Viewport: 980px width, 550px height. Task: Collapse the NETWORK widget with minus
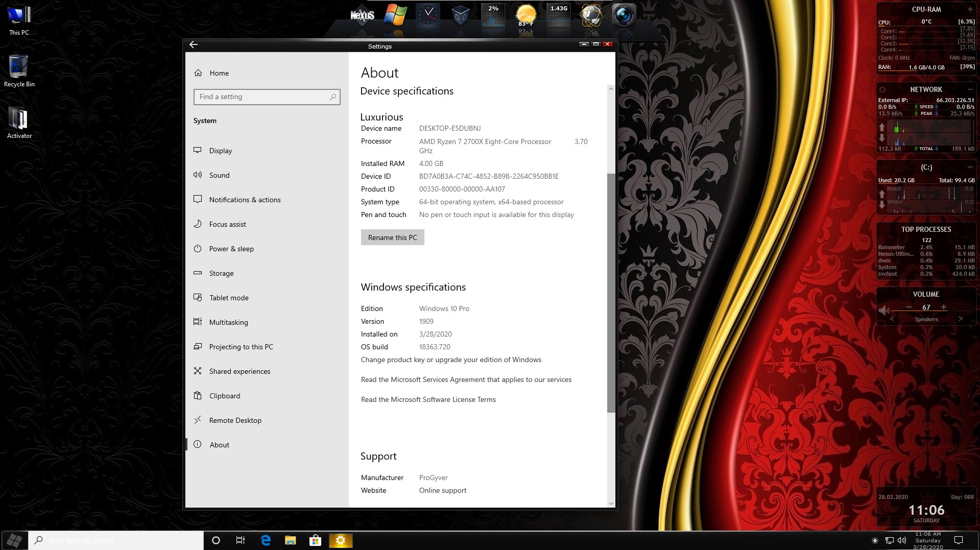[970, 89]
